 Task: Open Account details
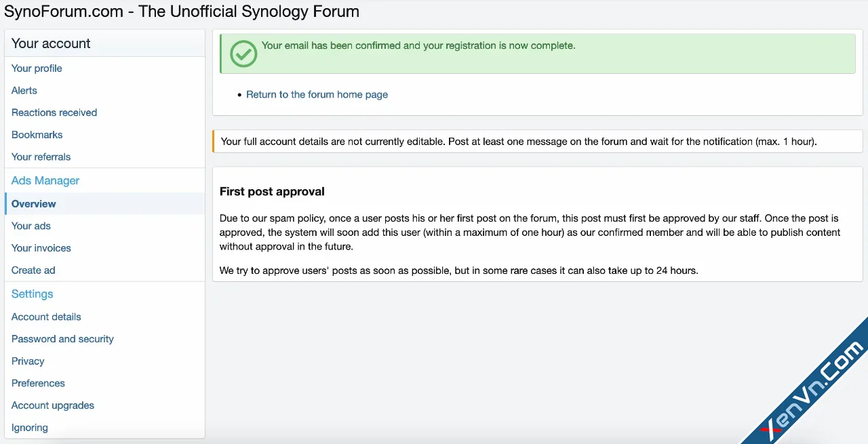[46, 317]
